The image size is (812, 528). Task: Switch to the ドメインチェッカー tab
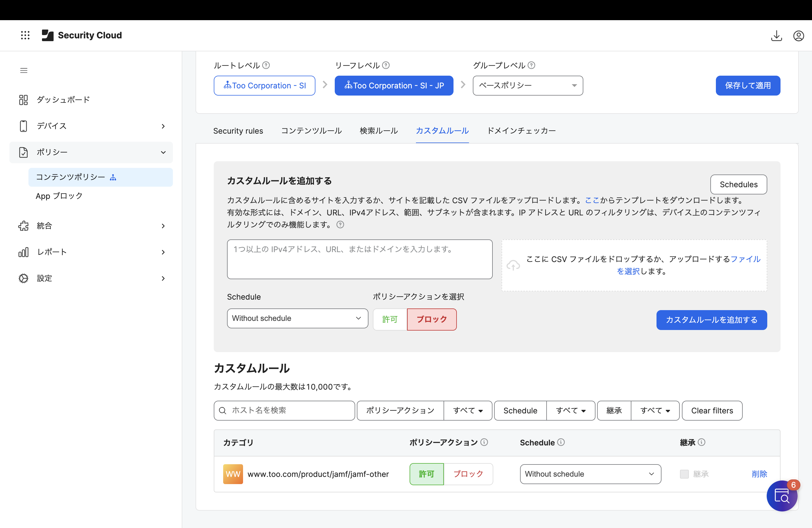click(x=521, y=131)
